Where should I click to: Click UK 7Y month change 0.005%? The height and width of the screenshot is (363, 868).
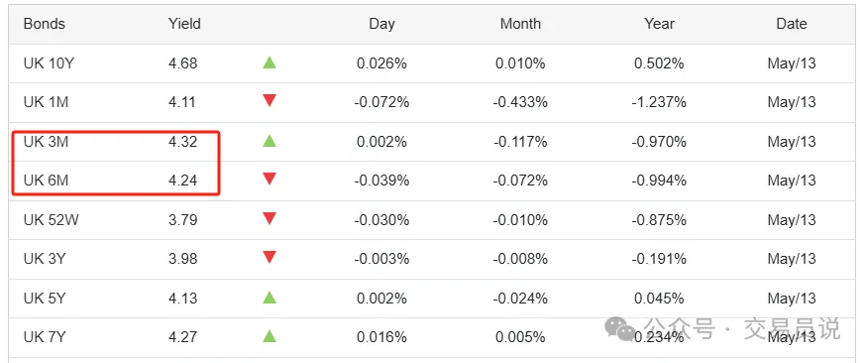[520, 337]
